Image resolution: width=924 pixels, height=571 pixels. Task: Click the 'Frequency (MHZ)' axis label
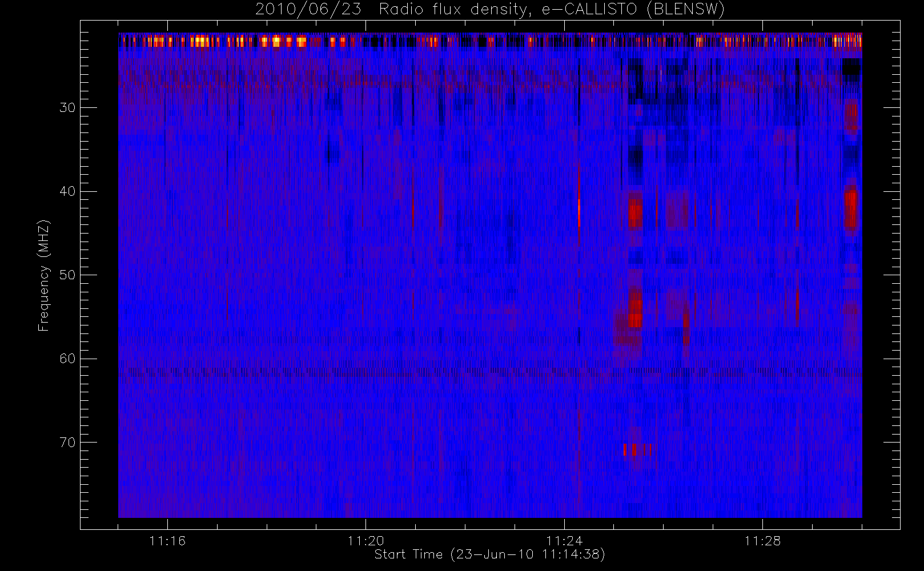click(44, 275)
